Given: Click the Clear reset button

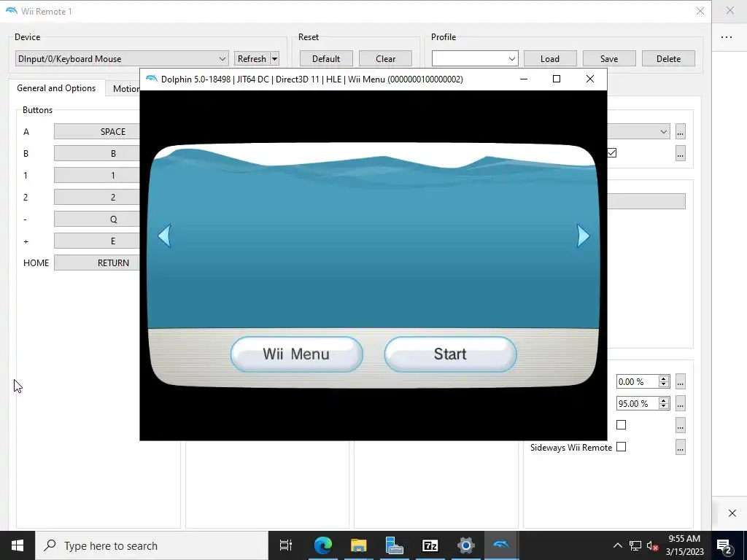Looking at the screenshot, I should (x=385, y=59).
